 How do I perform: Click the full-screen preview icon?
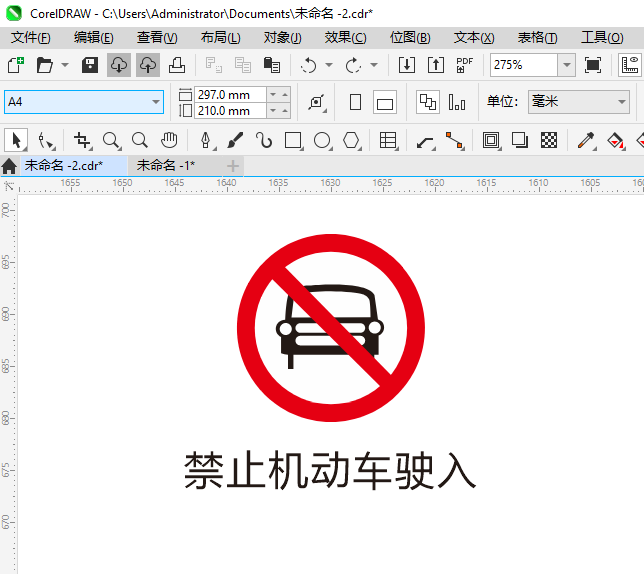click(593, 65)
